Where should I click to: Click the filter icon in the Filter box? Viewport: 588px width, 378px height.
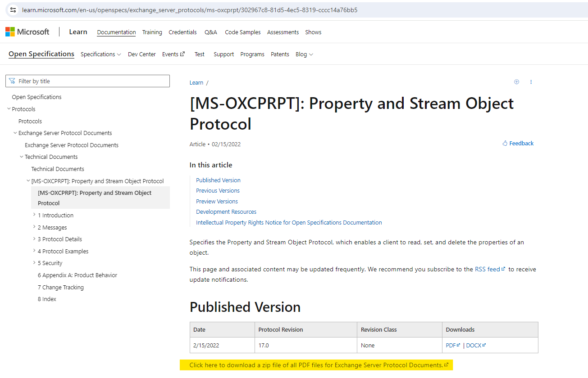coord(12,81)
